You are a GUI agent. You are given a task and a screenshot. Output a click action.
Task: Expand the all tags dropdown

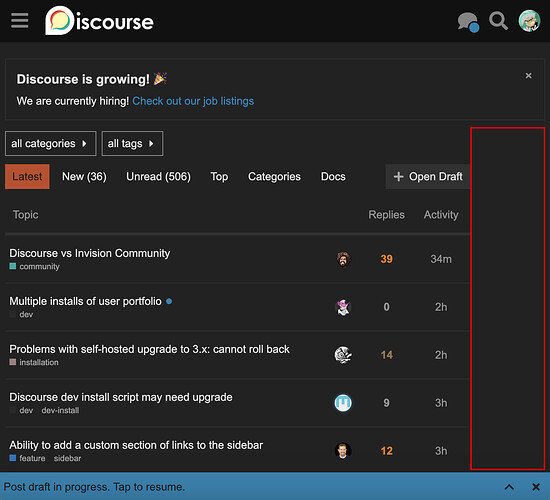click(132, 144)
